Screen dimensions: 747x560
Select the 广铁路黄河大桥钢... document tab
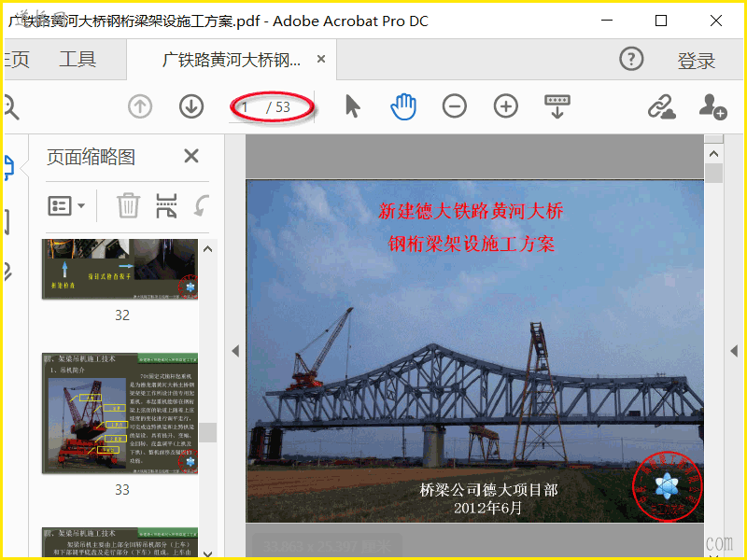(x=232, y=60)
